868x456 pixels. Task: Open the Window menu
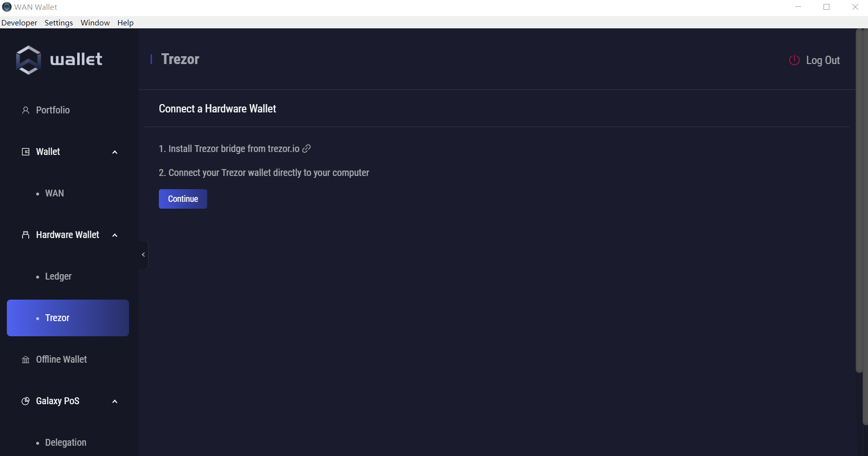click(95, 22)
